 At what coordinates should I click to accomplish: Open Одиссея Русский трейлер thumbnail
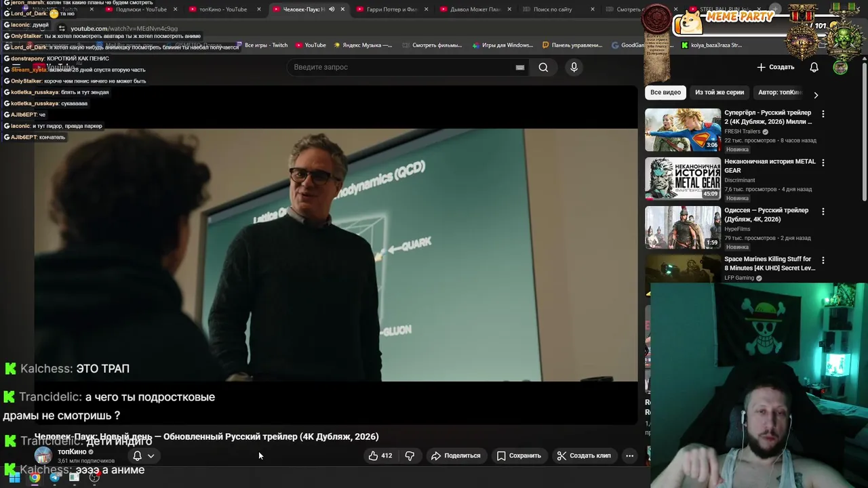[683, 227]
